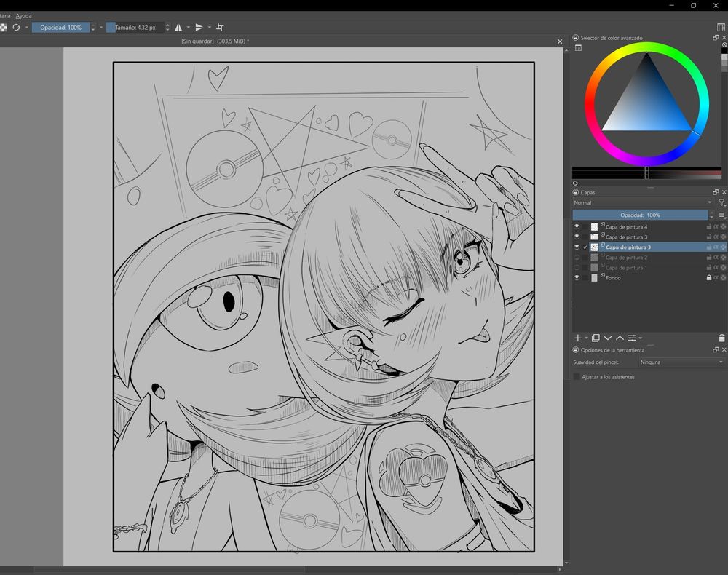Pick a shade inside the color triangle
The width and height of the screenshot is (728, 575).
[647, 104]
